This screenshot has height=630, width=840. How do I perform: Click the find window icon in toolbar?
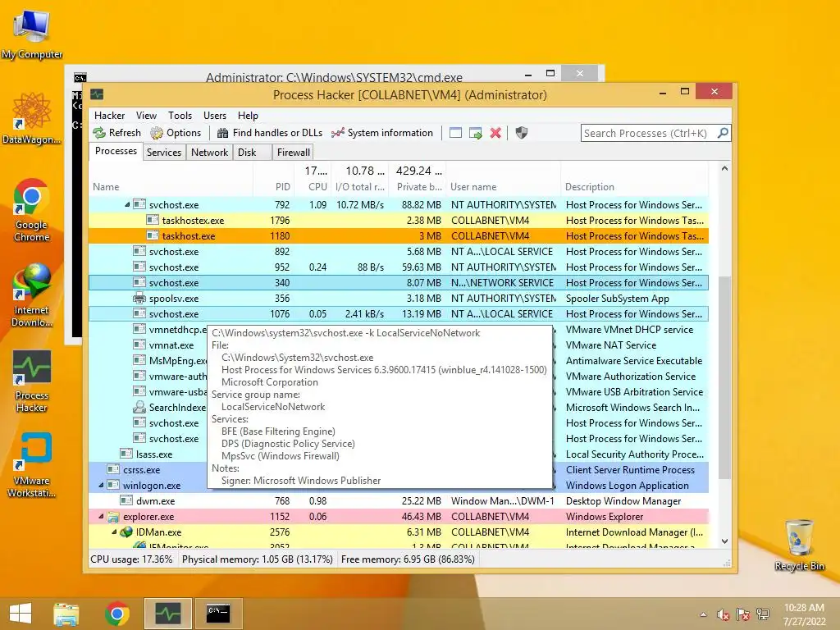coord(455,133)
